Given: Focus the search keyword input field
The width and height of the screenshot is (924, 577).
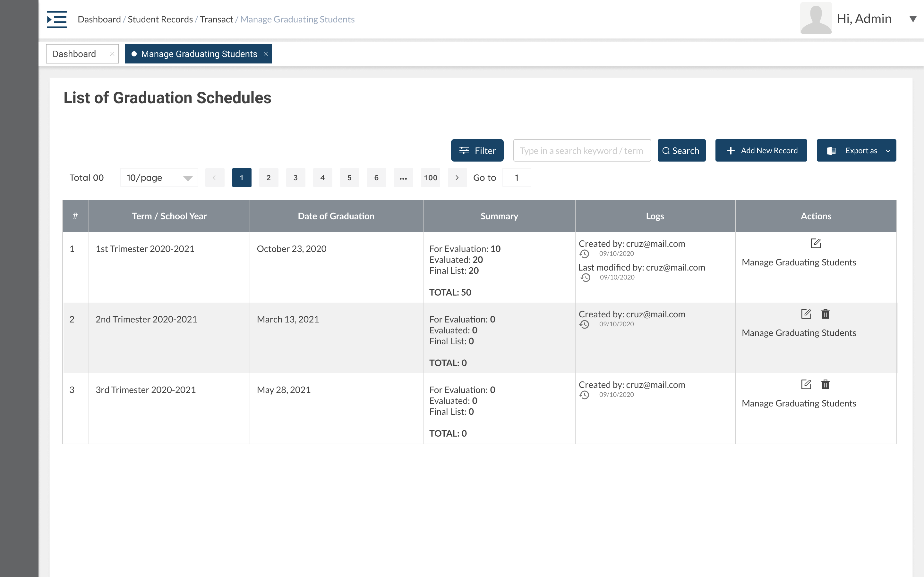Looking at the screenshot, I should [581, 150].
